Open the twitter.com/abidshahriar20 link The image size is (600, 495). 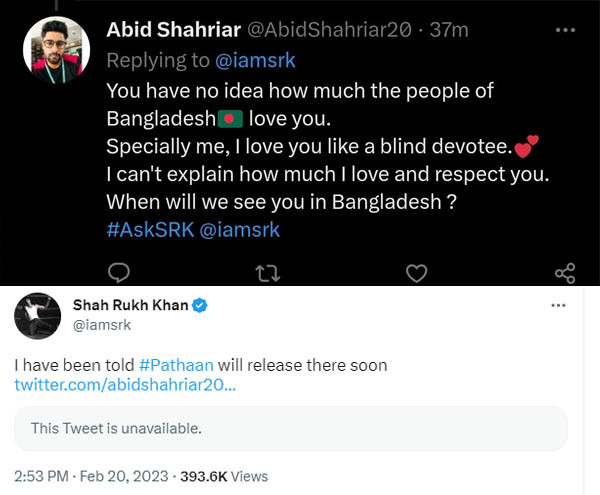[x=126, y=385]
